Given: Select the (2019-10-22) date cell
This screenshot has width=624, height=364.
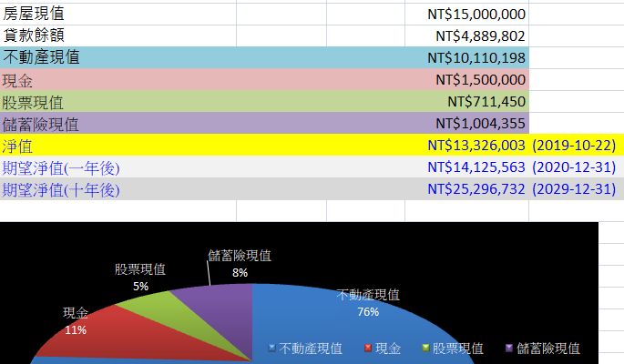Looking at the screenshot, I should [574, 145].
